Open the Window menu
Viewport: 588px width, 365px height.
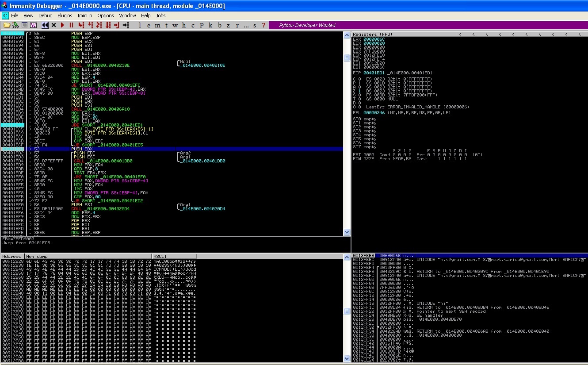(x=128, y=15)
